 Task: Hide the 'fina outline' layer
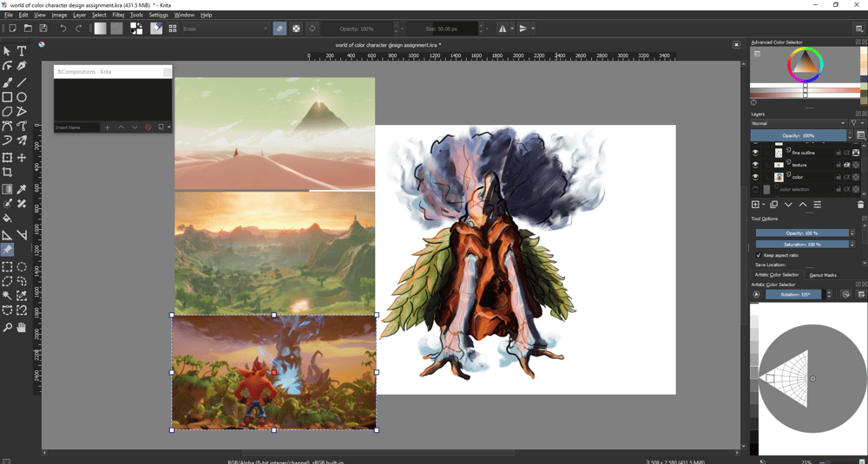755,153
